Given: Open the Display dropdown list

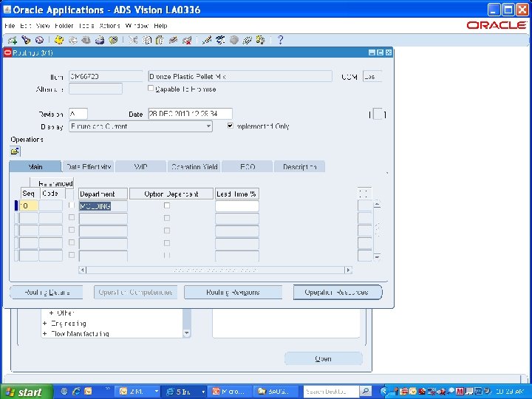Looking at the screenshot, I should coord(208,126).
